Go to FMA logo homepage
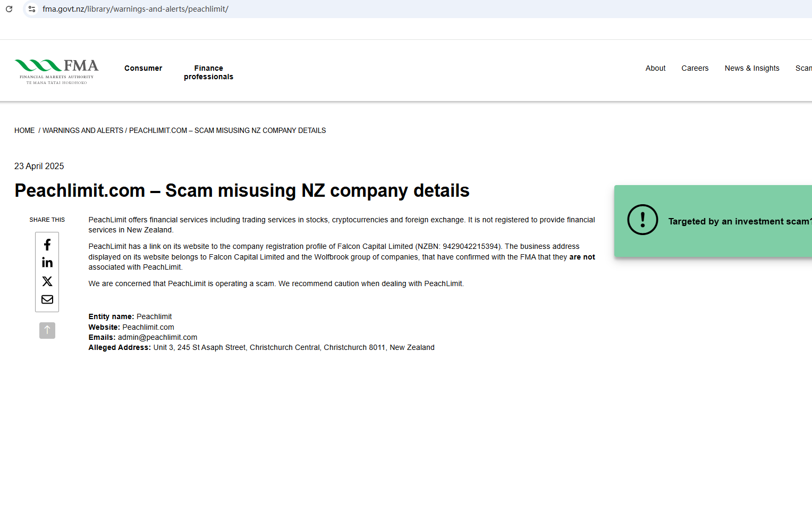Viewport: 812px width, 518px height. (57, 71)
